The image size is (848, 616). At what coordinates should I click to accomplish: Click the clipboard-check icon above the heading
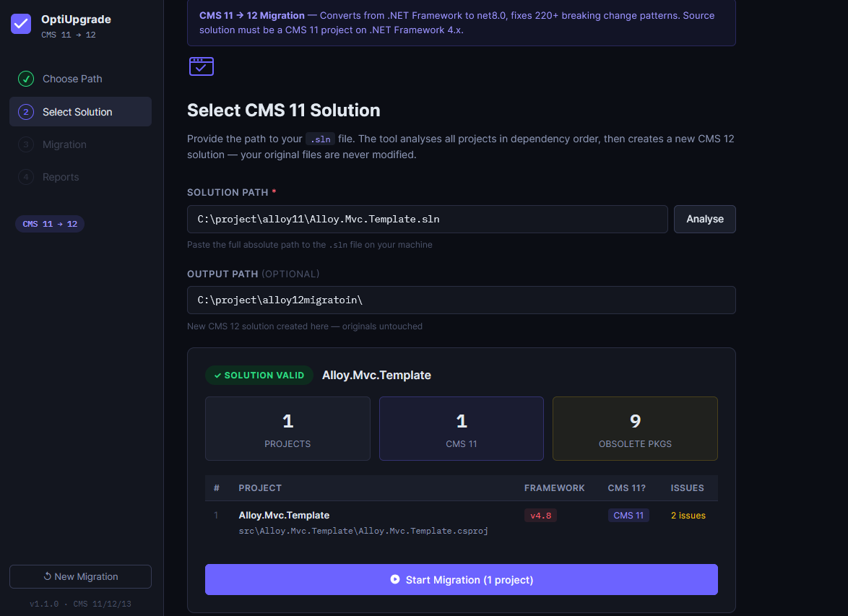click(x=201, y=66)
